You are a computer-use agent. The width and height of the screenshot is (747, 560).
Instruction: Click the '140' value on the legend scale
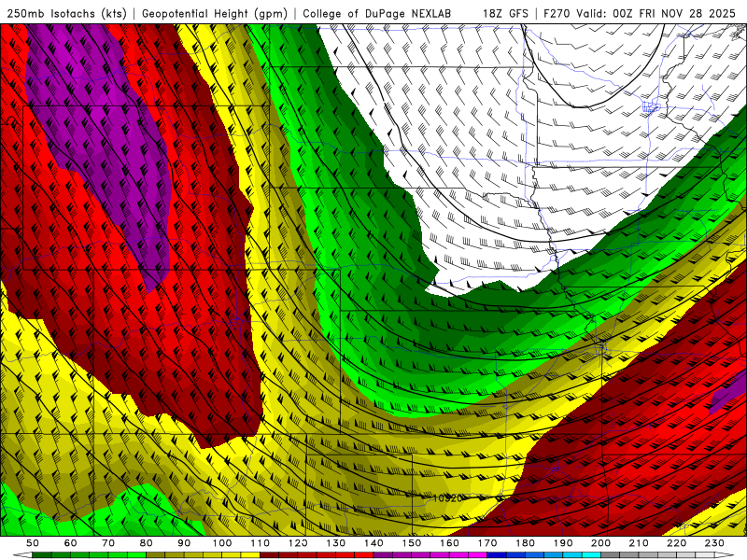coord(373,543)
